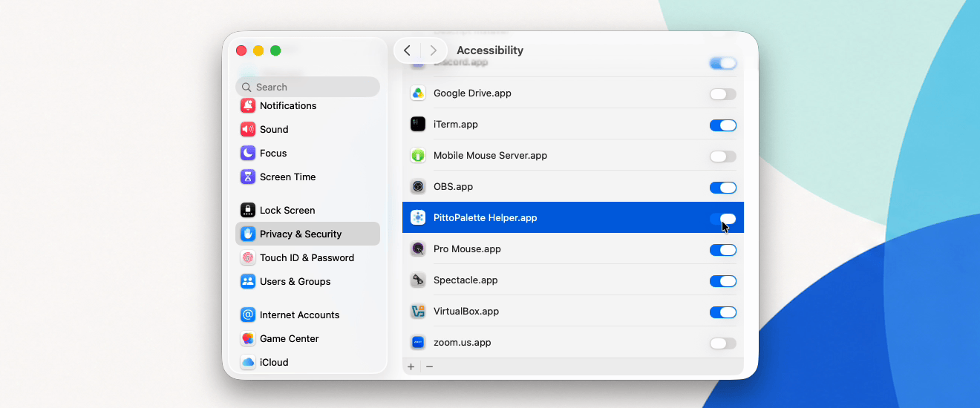Open Notifications settings pane

pos(307,105)
